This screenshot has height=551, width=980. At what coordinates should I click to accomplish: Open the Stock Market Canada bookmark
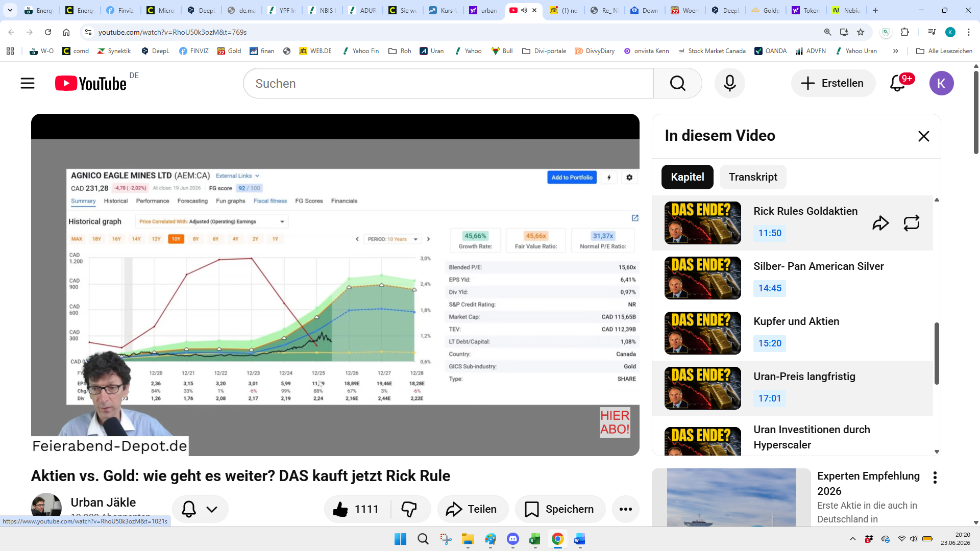712,51
